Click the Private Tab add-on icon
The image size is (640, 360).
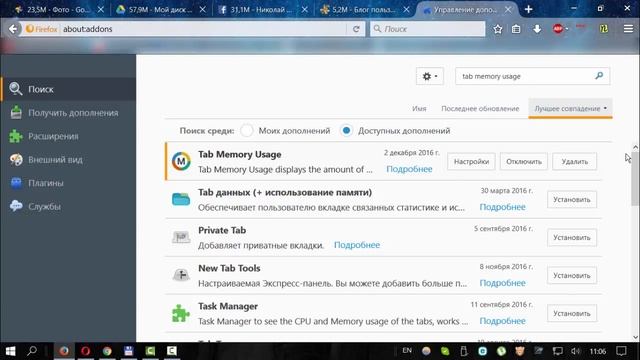[x=181, y=237]
